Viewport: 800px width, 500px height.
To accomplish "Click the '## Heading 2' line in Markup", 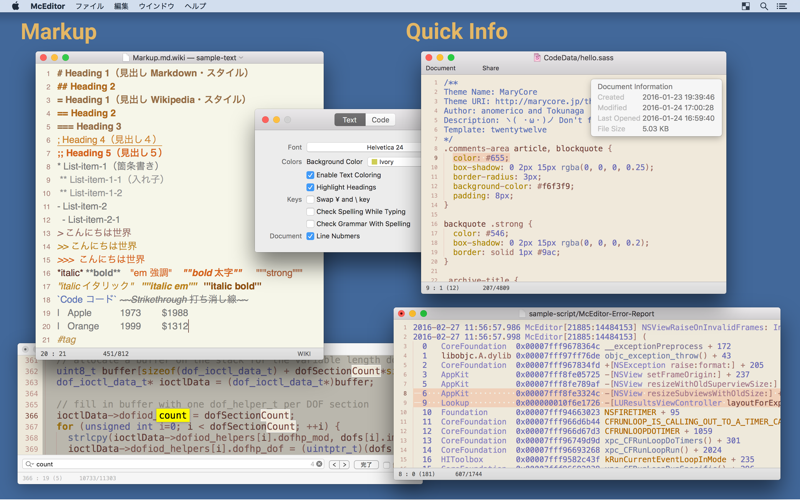I will [86, 87].
